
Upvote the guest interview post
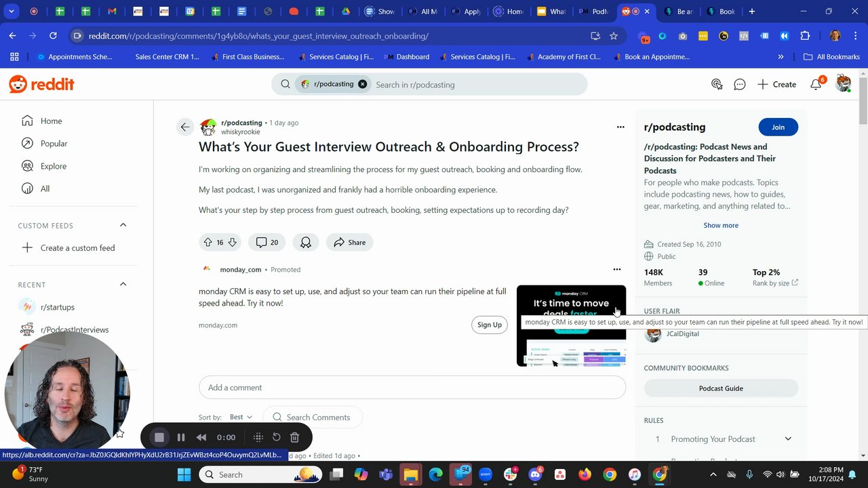(x=208, y=242)
